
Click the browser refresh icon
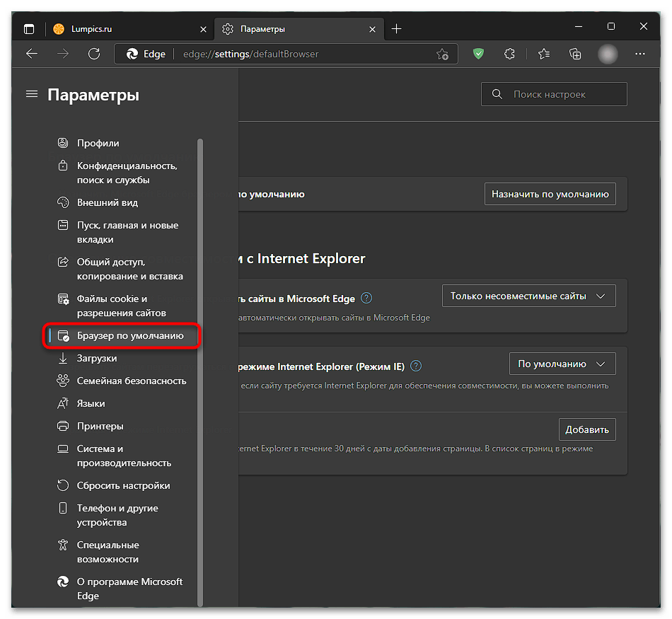[94, 54]
